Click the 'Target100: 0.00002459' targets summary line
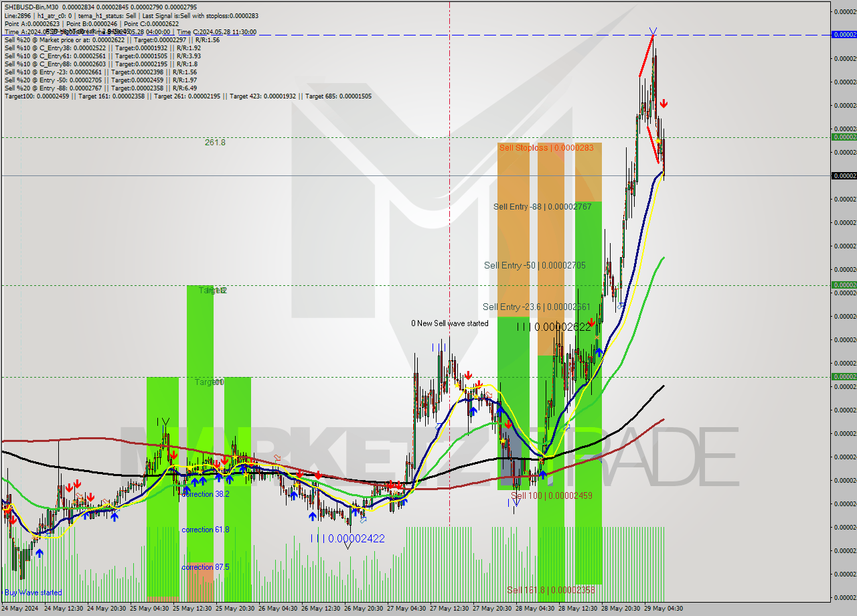 pos(188,96)
